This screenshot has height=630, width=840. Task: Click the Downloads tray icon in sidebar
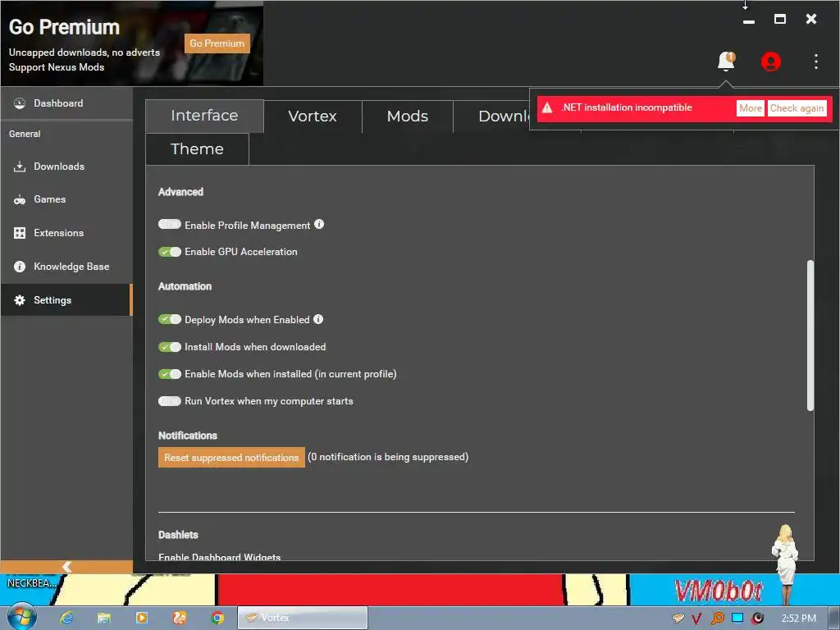pyautogui.click(x=20, y=167)
